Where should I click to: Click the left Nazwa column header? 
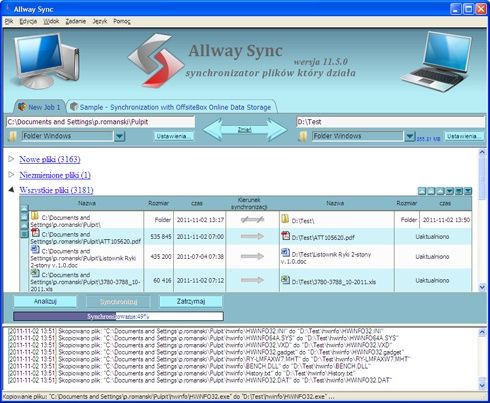tap(87, 203)
